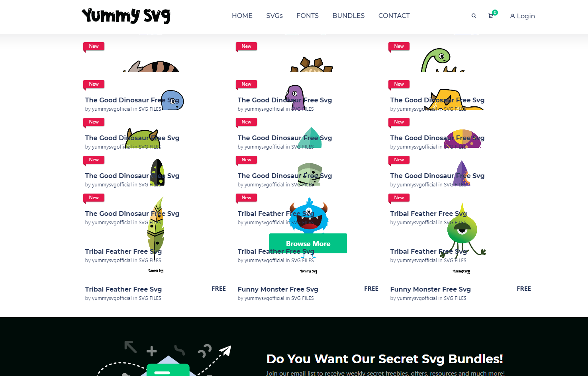Open the CONTACT page

tap(394, 16)
